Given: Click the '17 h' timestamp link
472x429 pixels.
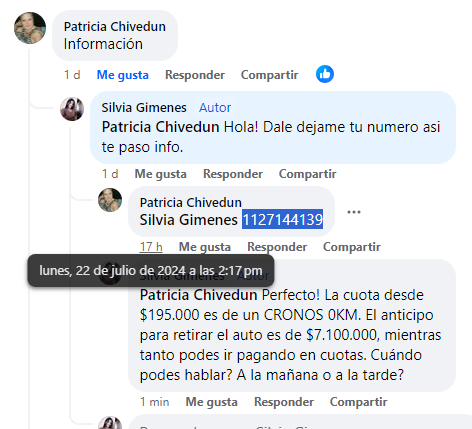Looking at the screenshot, I should click(x=151, y=247).
